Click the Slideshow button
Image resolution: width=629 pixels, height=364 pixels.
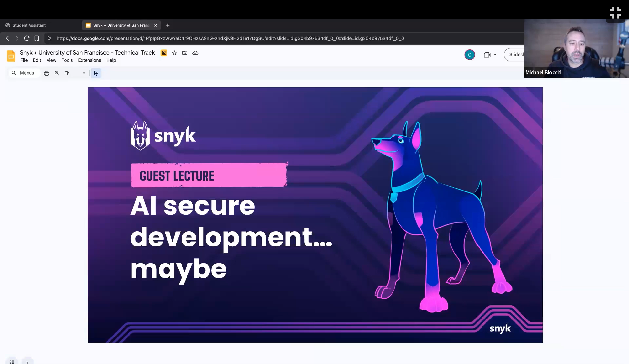point(517,55)
